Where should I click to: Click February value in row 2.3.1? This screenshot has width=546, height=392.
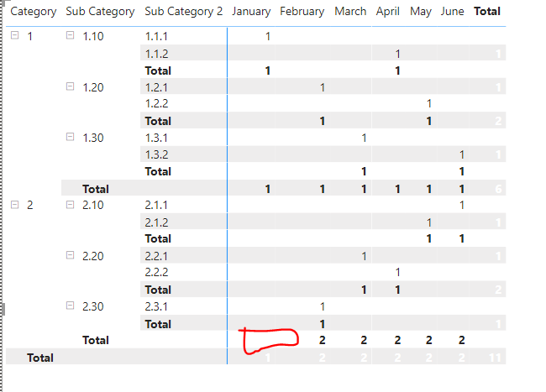point(322,306)
